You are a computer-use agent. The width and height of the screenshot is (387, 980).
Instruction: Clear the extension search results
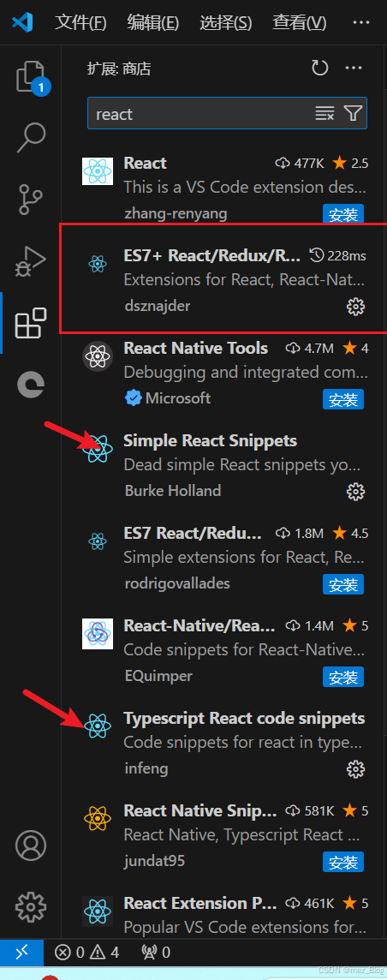(324, 113)
